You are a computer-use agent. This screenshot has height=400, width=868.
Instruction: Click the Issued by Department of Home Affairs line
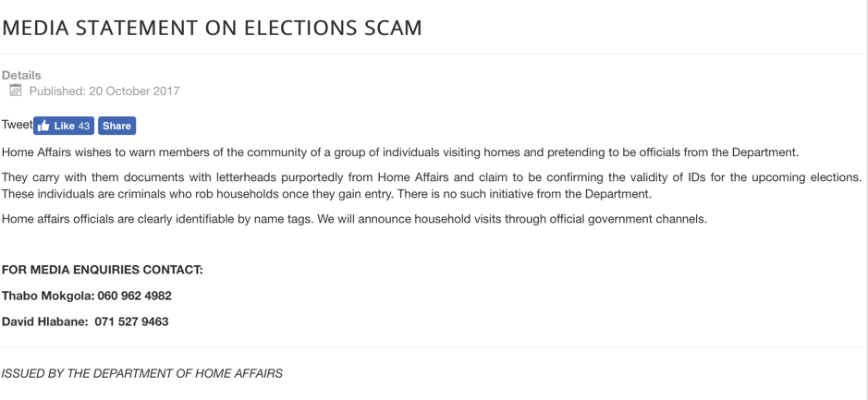[142, 374]
